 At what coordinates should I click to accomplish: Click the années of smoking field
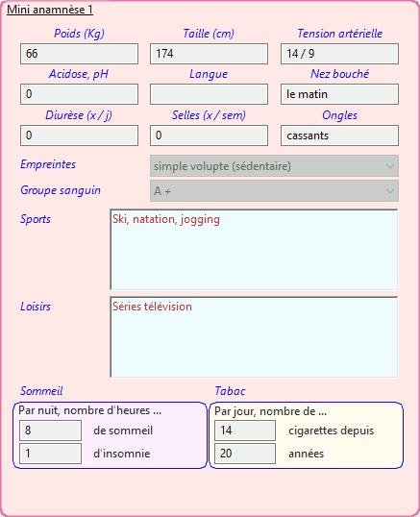(245, 454)
